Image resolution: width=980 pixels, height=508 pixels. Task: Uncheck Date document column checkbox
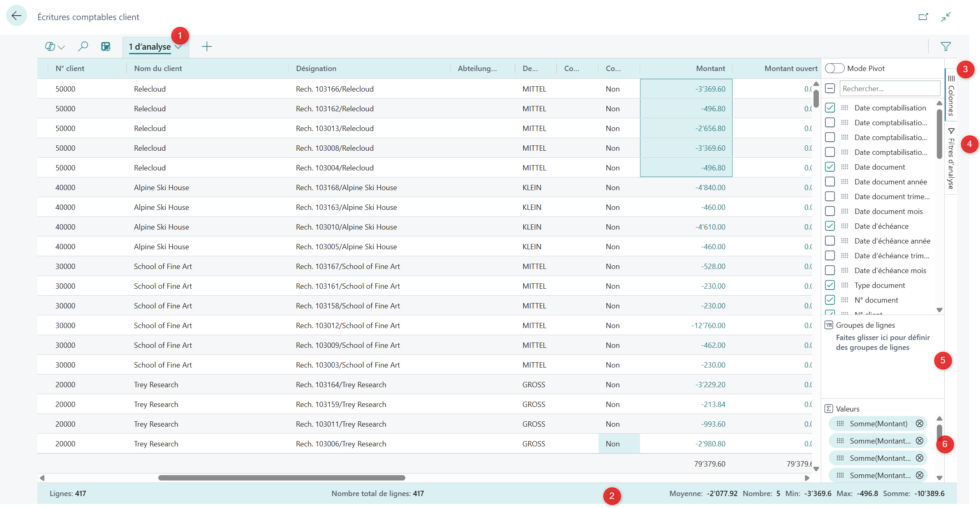click(x=830, y=167)
